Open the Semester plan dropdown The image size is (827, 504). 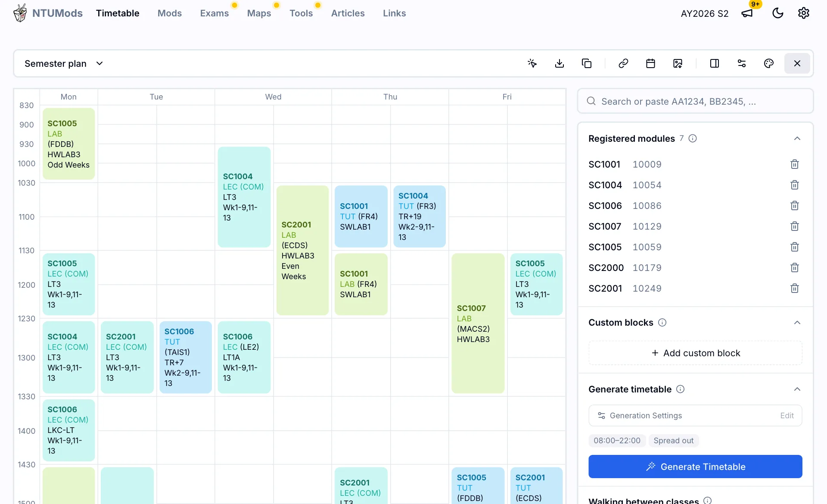64,64
